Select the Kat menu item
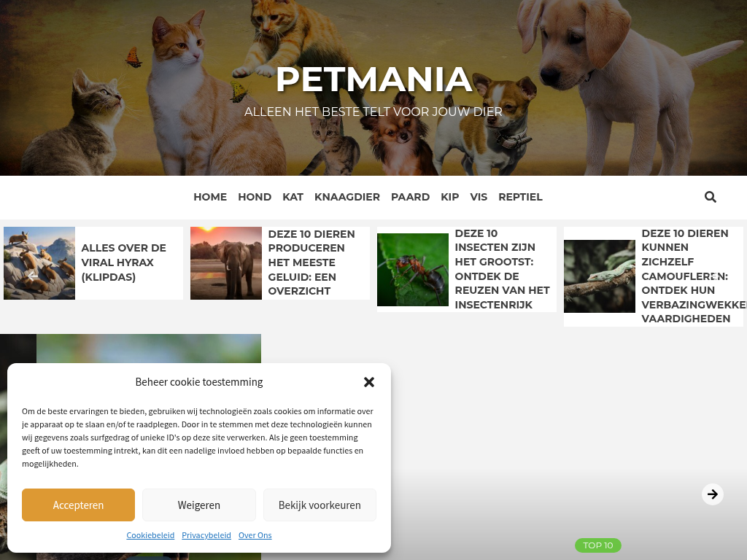747x560 pixels. tap(293, 197)
